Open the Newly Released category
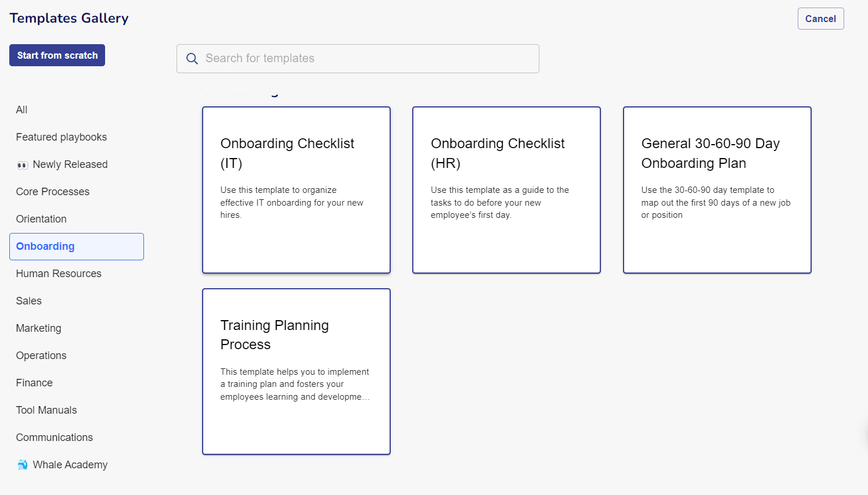 (x=70, y=164)
